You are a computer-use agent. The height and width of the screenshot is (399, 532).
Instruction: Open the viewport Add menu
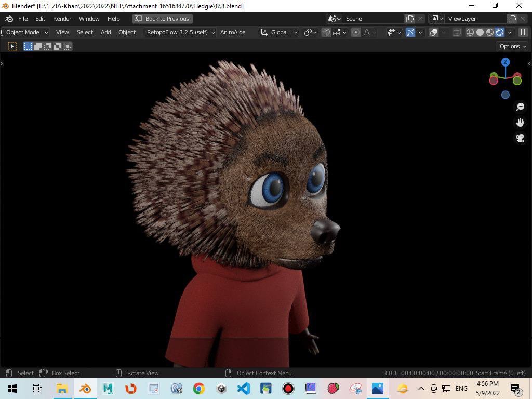tap(106, 32)
